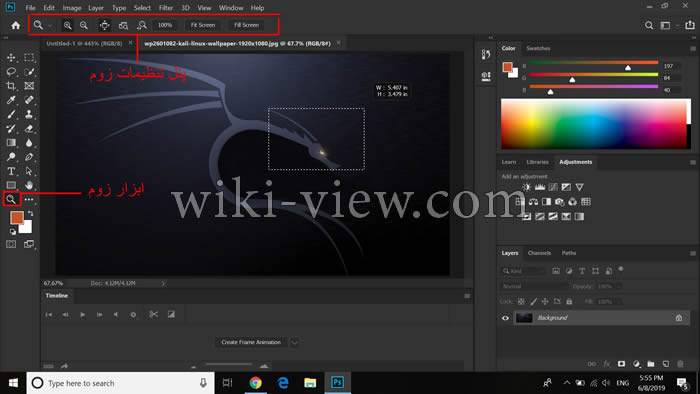Select the Horizontal Type tool
The image size is (700, 394).
[x=11, y=171]
